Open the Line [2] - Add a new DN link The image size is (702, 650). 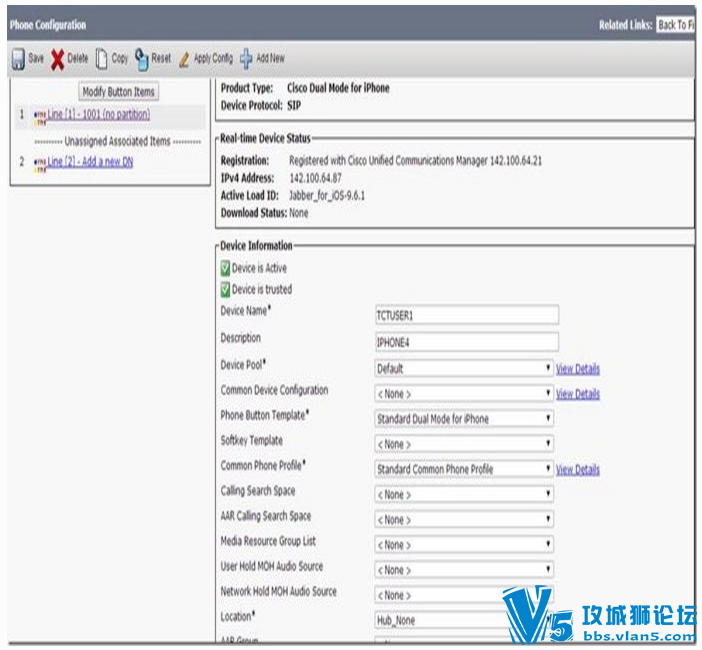point(90,162)
